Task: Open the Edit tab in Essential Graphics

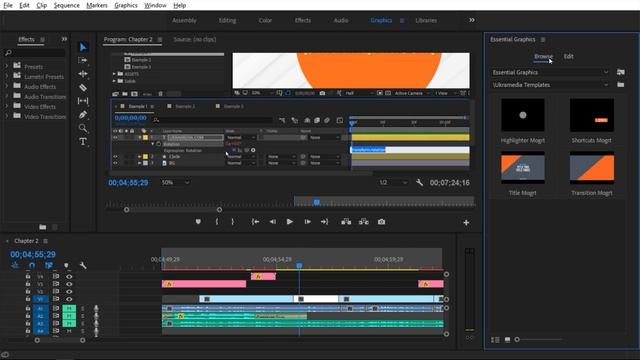Action: coord(569,56)
